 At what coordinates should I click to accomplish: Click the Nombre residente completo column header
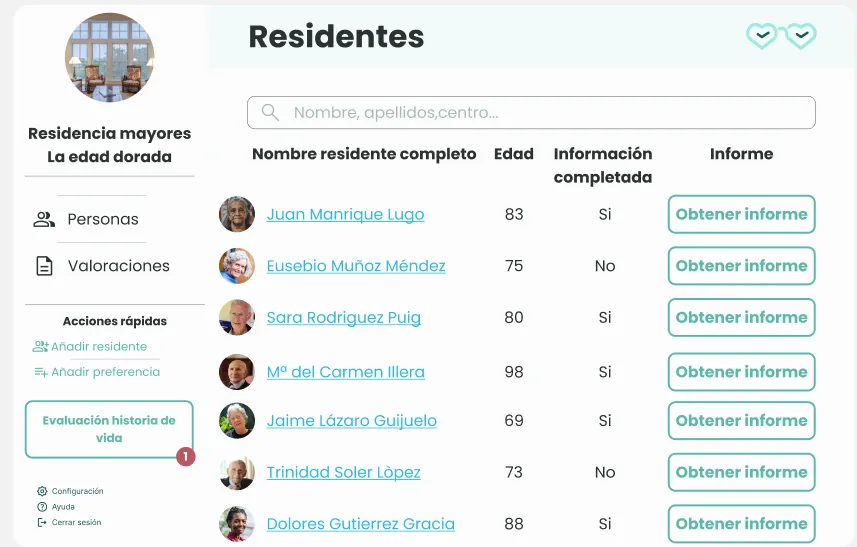point(364,155)
